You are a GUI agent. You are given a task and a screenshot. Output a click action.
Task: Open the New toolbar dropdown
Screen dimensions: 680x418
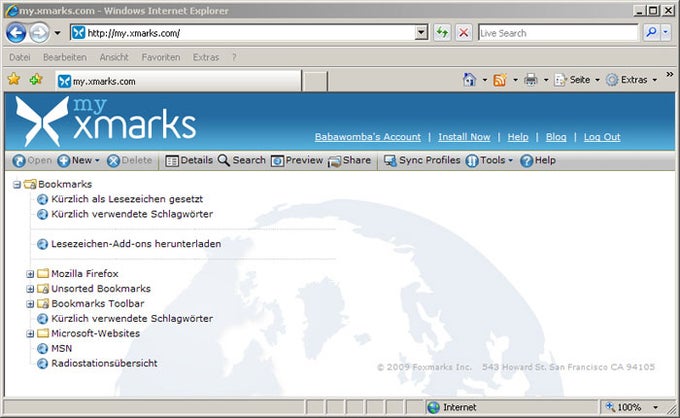pos(78,160)
